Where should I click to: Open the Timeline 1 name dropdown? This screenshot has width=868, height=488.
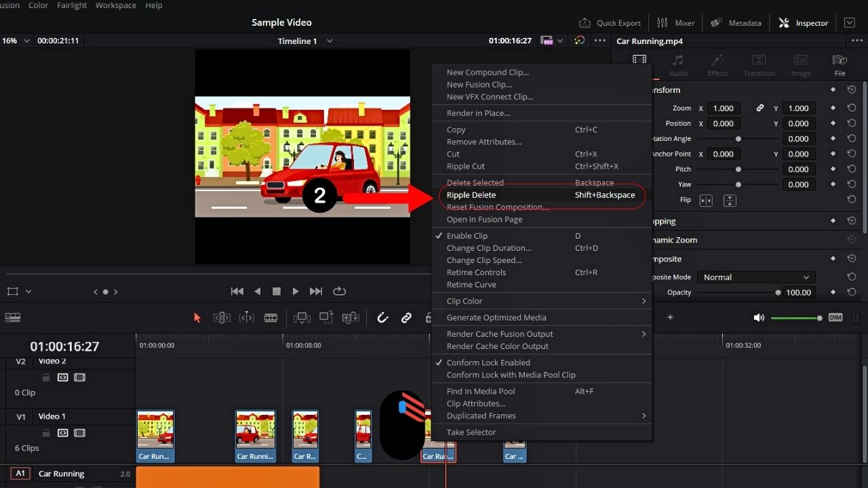pyautogui.click(x=305, y=41)
